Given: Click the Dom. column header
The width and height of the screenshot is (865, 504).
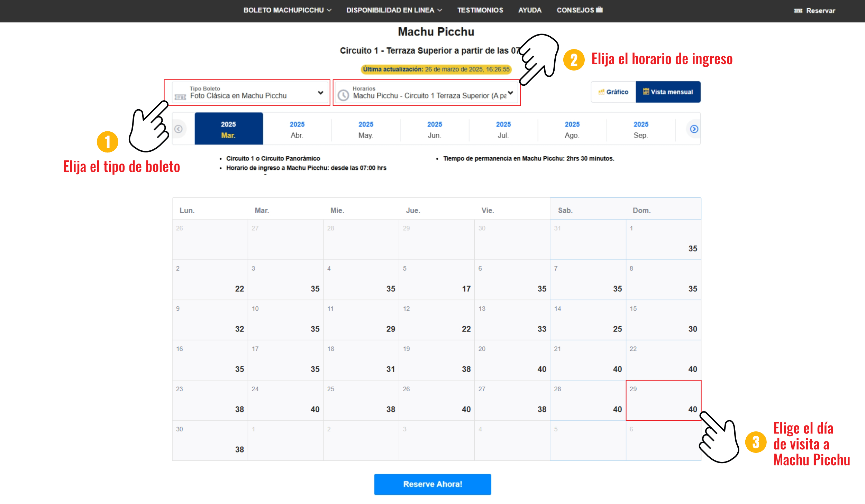Looking at the screenshot, I should [x=641, y=210].
